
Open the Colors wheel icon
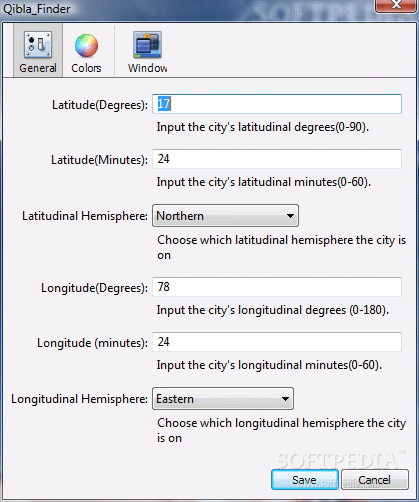86,53
